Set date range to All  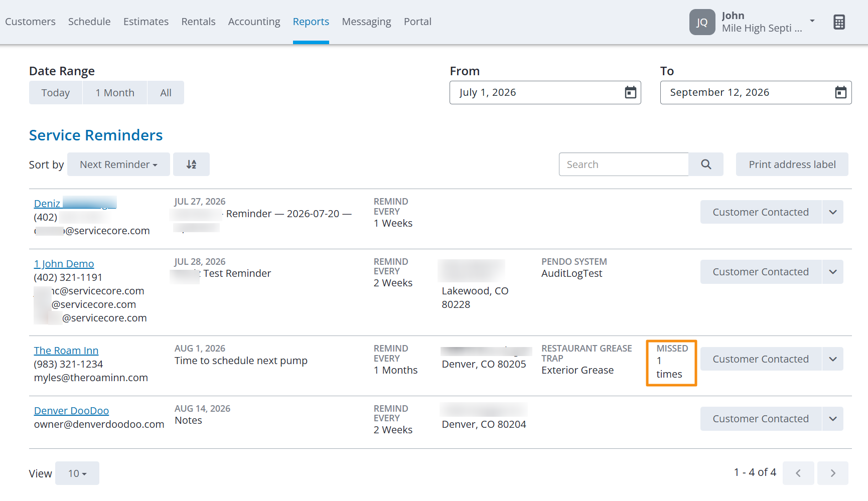[166, 93]
